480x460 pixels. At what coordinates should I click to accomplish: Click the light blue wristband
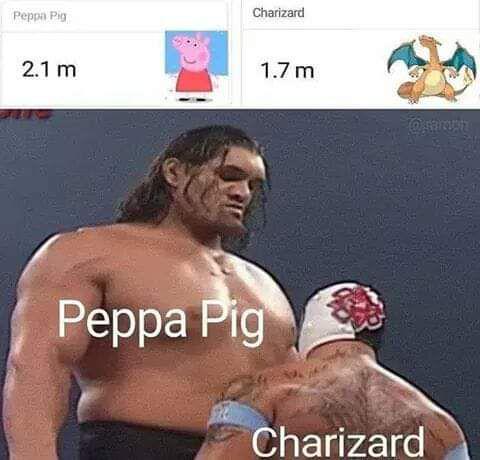coord(239,417)
